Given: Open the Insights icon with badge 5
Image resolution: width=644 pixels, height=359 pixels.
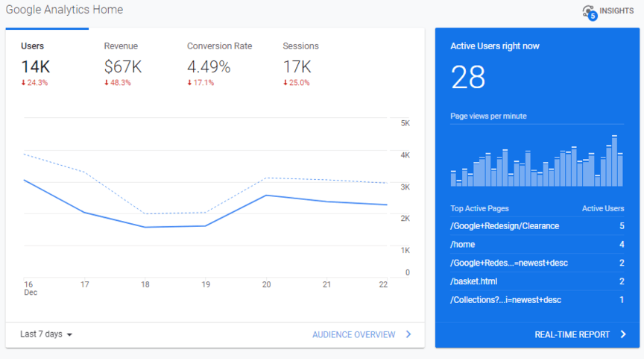Looking at the screenshot, I should 590,13.
